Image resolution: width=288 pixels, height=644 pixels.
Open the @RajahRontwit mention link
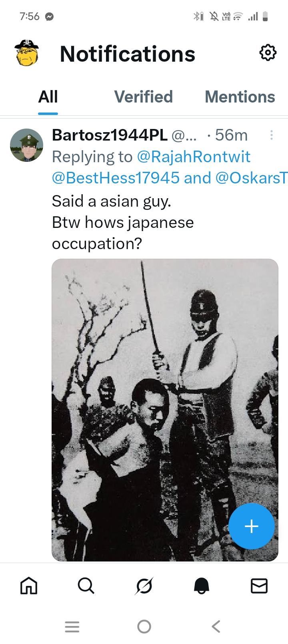tap(194, 157)
